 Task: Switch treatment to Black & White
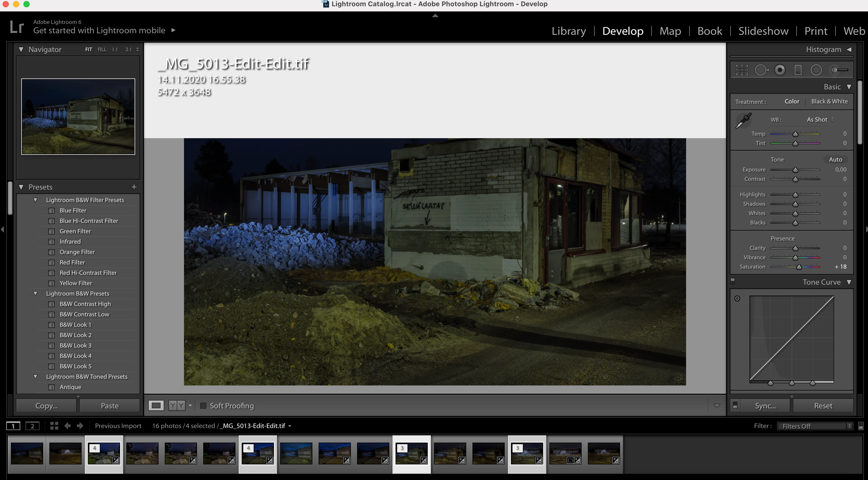coord(829,101)
